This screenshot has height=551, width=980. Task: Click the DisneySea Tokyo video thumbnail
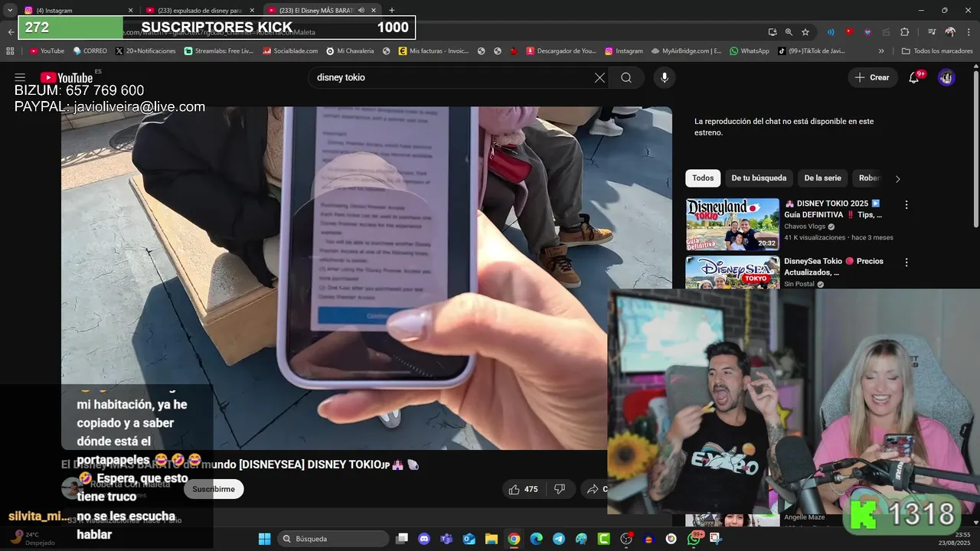732,272
